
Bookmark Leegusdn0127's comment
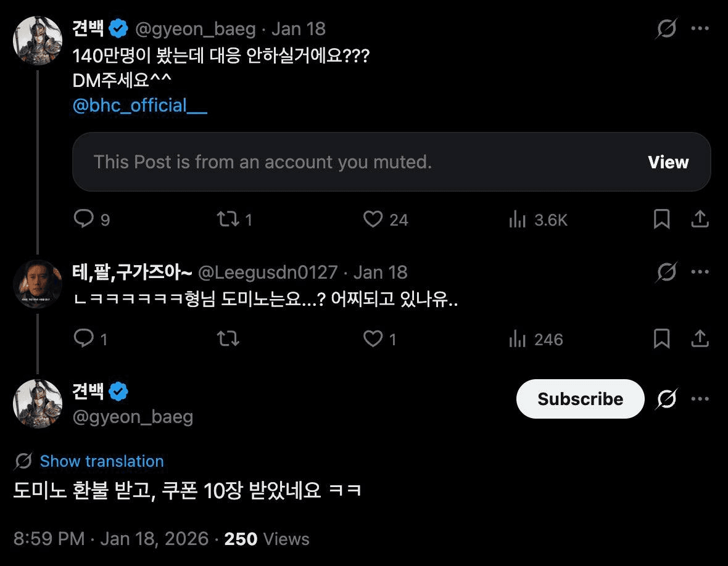point(661,338)
